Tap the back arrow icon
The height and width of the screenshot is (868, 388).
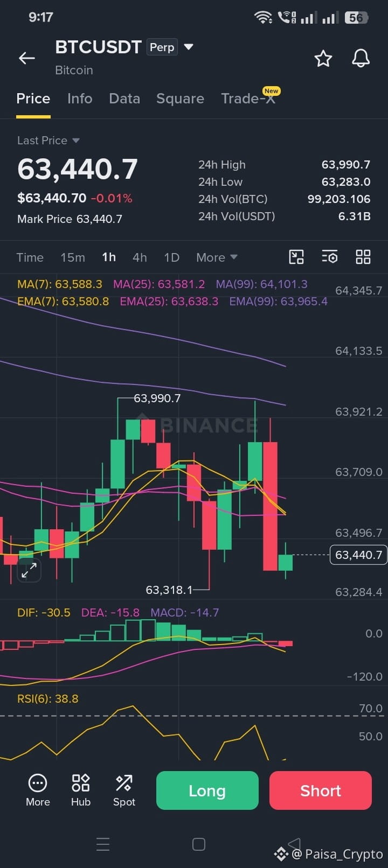pyautogui.click(x=26, y=58)
